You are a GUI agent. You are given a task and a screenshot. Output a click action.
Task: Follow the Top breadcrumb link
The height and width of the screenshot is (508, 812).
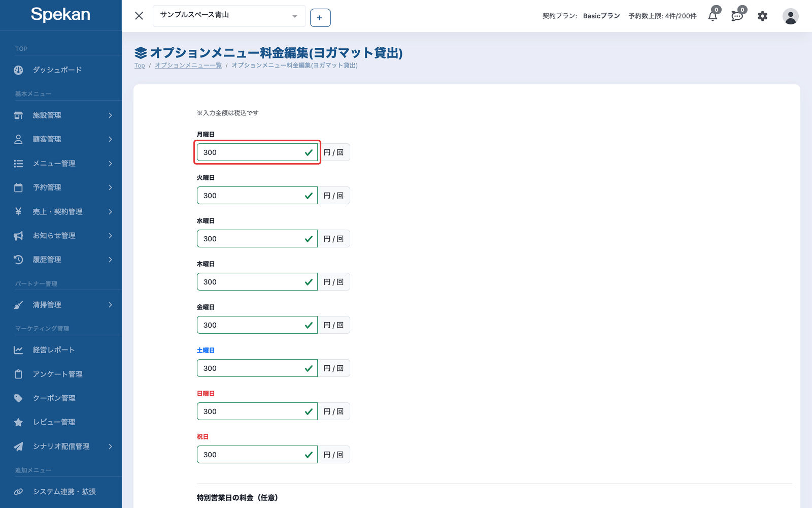pos(140,66)
